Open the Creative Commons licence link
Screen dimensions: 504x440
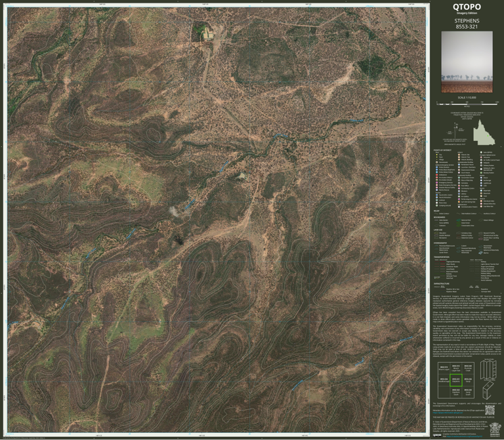[464, 436]
